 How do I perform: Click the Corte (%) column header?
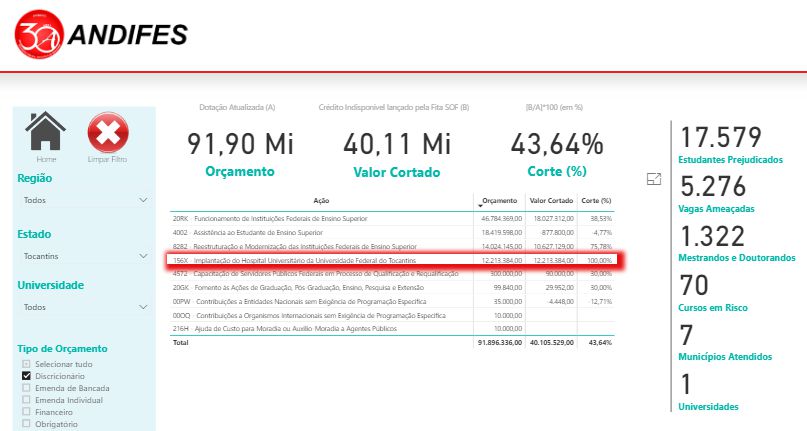[597, 201]
